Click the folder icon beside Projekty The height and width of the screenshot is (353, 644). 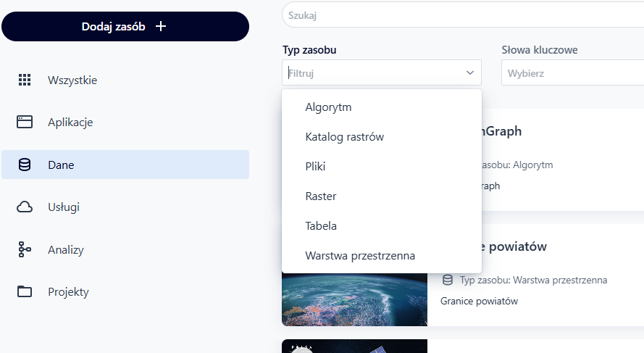tap(25, 292)
